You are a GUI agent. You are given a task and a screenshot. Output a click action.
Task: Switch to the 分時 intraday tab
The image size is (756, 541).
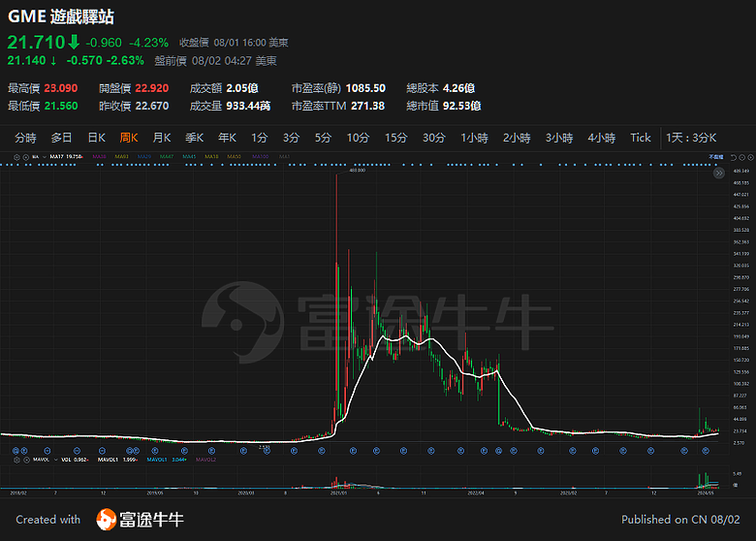25,138
